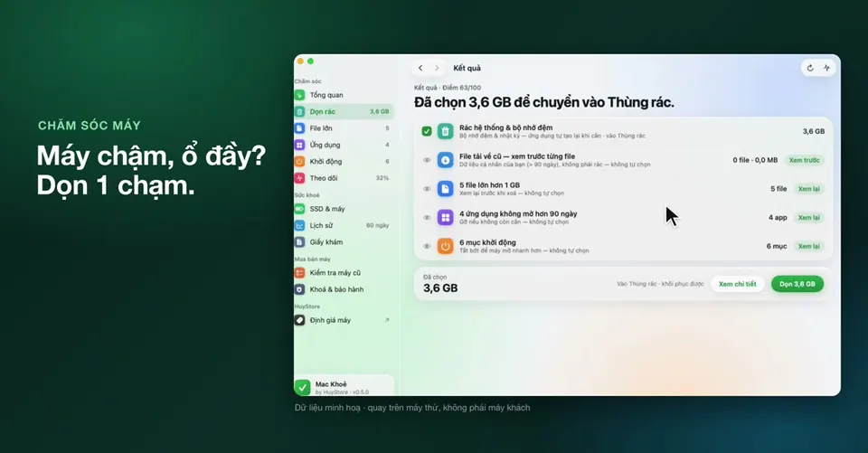Open Giấy khám document icon
The width and height of the screenshot is (868, 453).
[x=299, y=242]
